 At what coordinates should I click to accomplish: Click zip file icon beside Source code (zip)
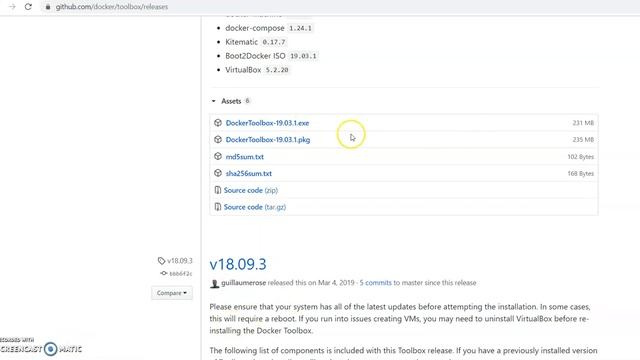218,190
